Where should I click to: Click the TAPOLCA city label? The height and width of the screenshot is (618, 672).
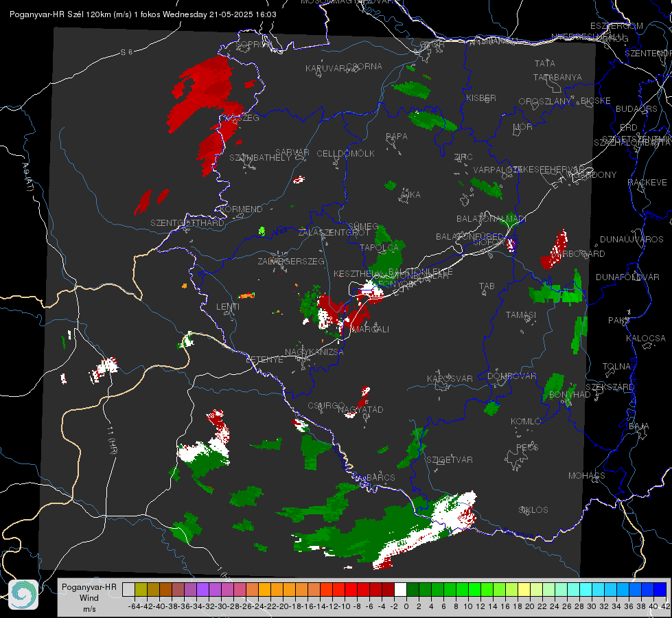(380, 247)
